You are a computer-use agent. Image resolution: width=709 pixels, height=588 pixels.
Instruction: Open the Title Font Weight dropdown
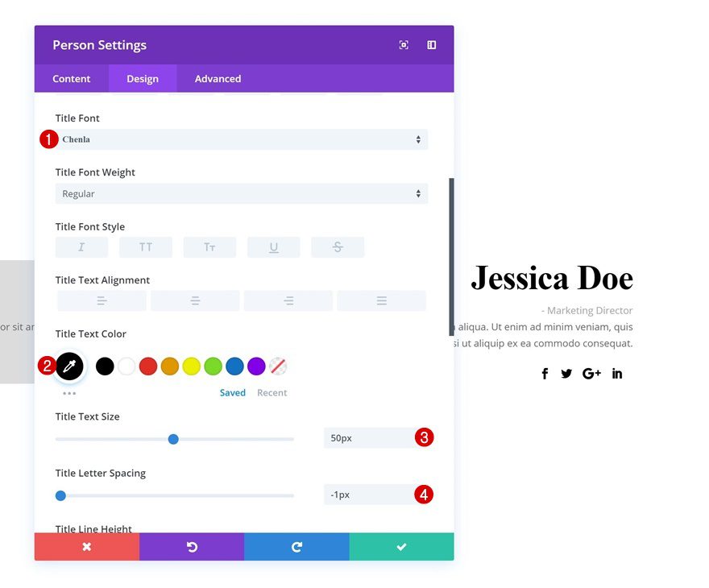coord(241,193)
